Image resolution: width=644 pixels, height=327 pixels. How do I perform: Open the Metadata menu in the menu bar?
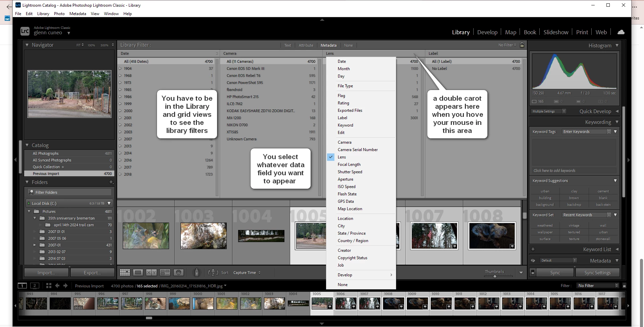pyautogui.click(x=77, y=14)
